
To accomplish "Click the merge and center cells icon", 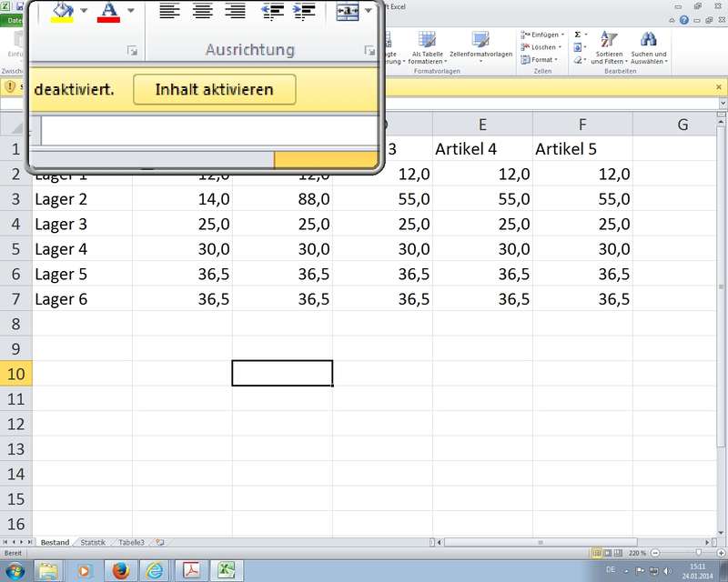I will click(x=349, y=11).
